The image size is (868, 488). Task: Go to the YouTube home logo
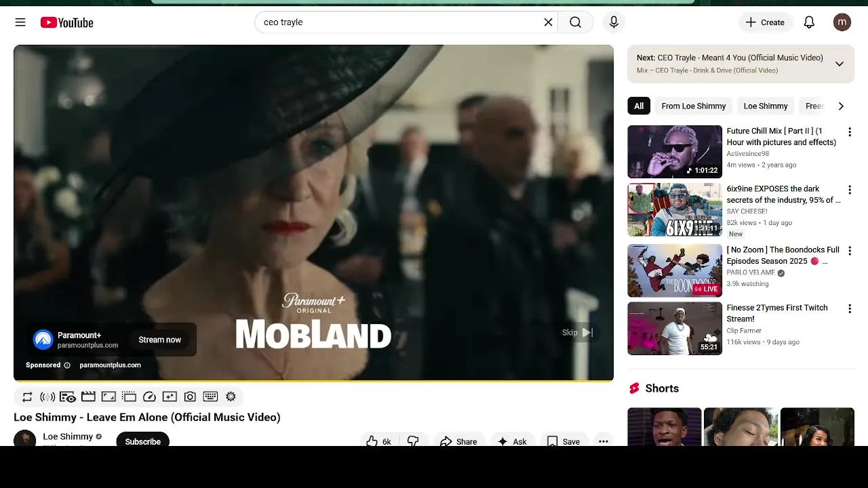[x=66, y=22]
